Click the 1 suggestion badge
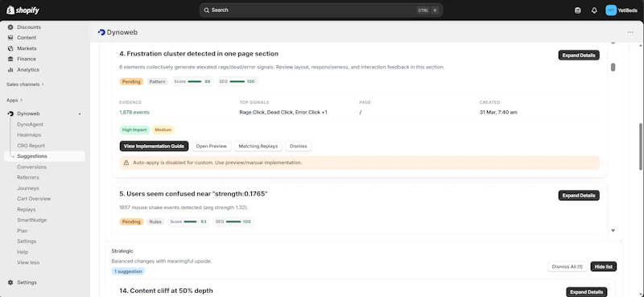 click(x=127, y=271)
